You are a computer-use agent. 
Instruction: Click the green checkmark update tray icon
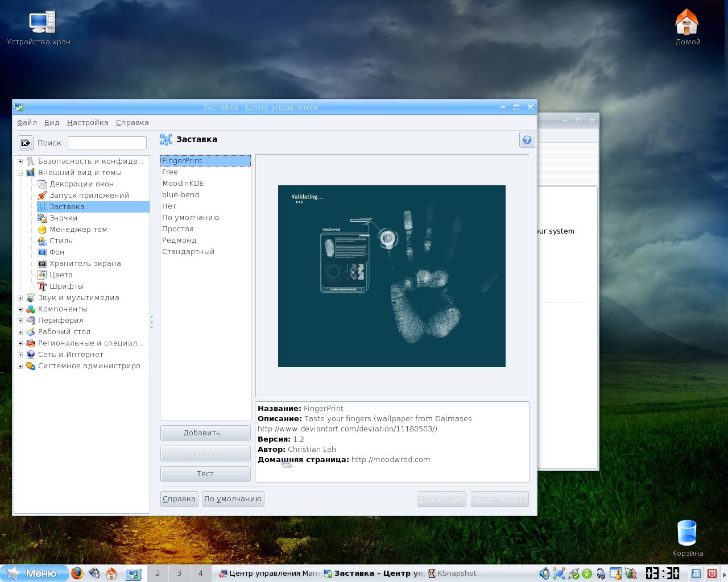(x=587, y=573)
